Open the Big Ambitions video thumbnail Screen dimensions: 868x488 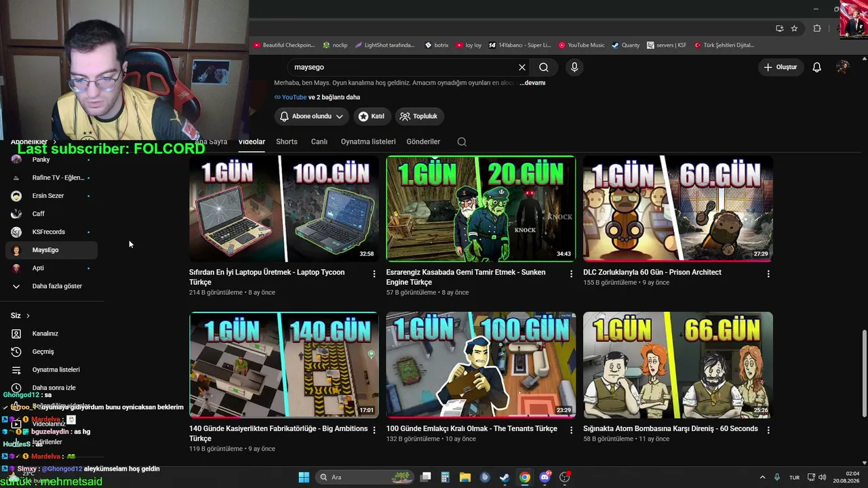click(284, 365)
